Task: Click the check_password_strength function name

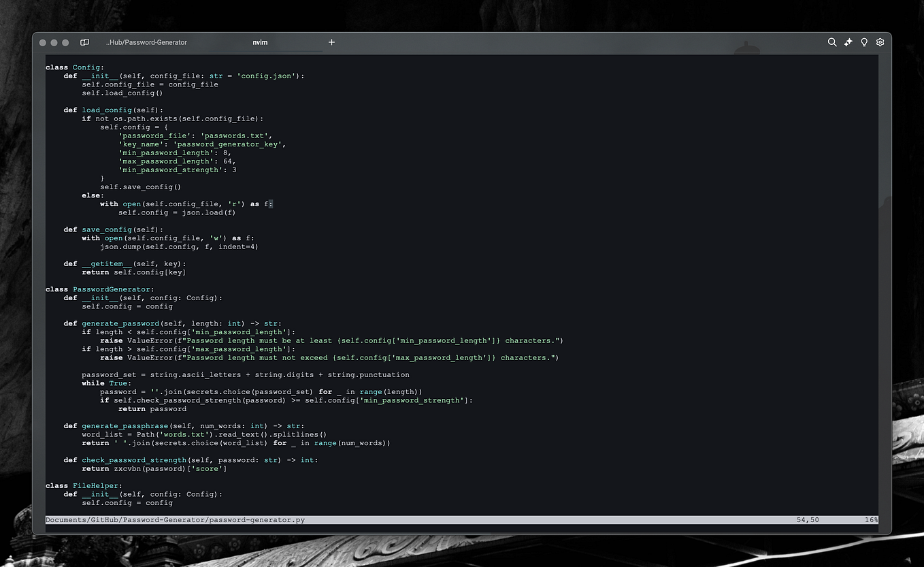Action: pos(133,459)
